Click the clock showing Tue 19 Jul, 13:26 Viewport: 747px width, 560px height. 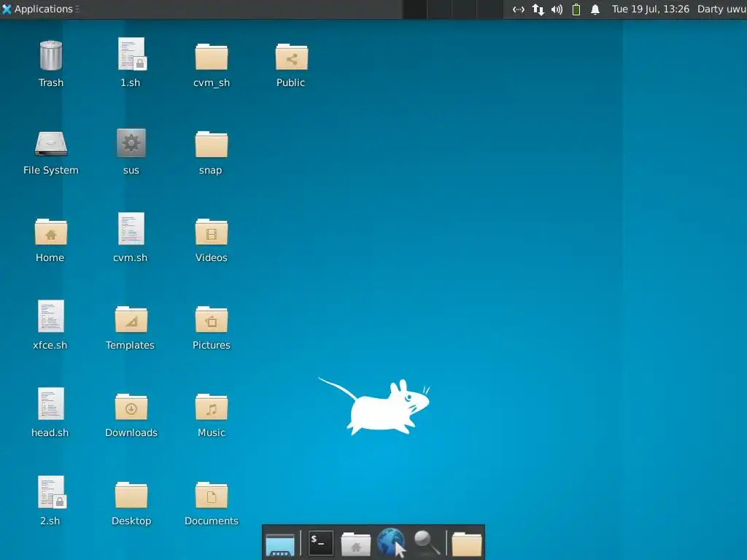(650, 9)
